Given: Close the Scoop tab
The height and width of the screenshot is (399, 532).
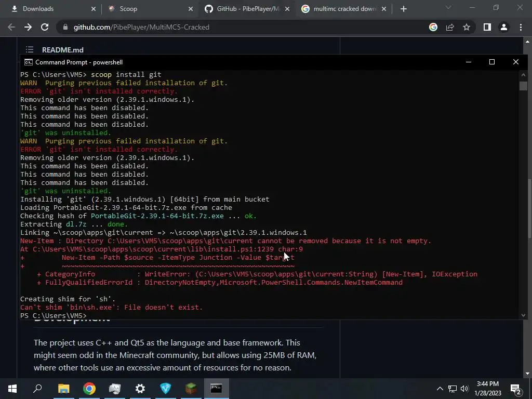Looking at the screenshot, I should [191, 9].
